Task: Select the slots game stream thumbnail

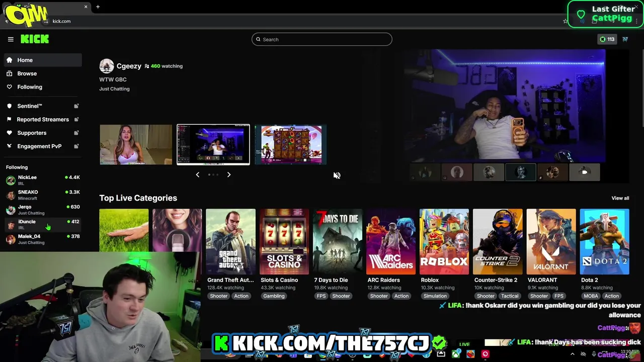Action: click(x=291, y=144)
